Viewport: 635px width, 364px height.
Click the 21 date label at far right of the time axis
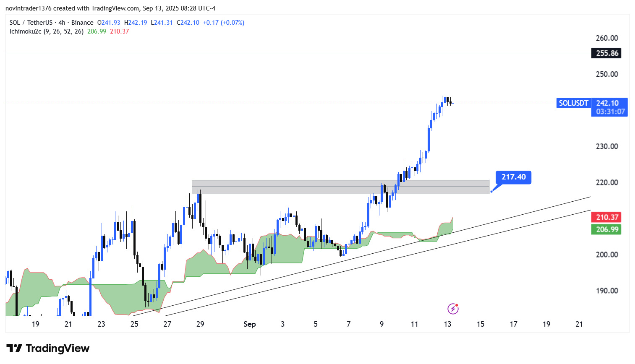(x=579, y=324)
